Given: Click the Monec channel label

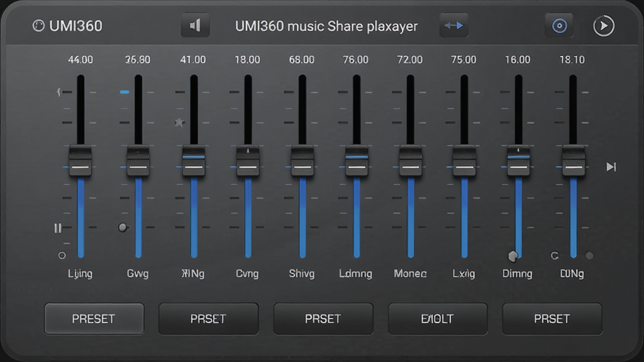Looking at the screenshot, I should pyautogui.click(x=410, y=273).
